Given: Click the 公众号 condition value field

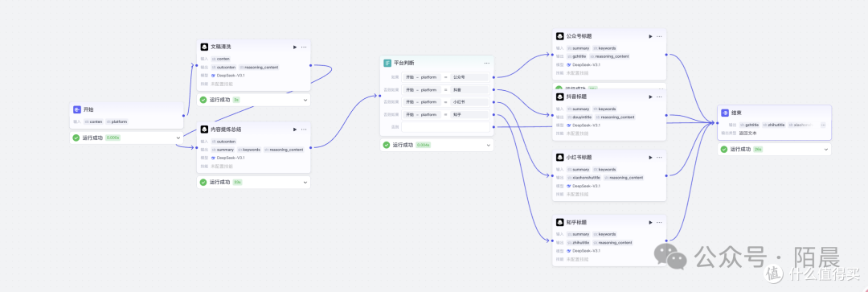Looking at the screenshot, I should 470,77.
